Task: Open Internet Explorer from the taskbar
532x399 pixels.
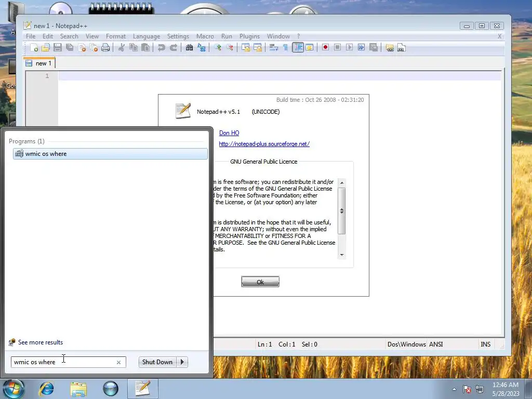Action: tap(46, 389)
